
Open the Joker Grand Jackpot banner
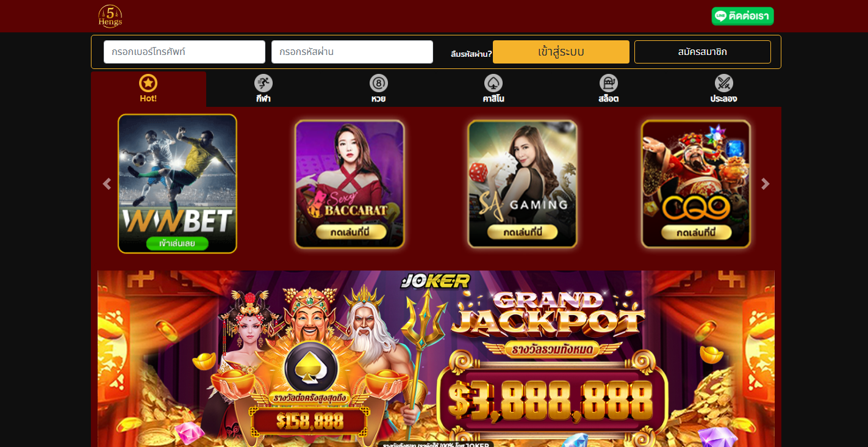(436, 358)
